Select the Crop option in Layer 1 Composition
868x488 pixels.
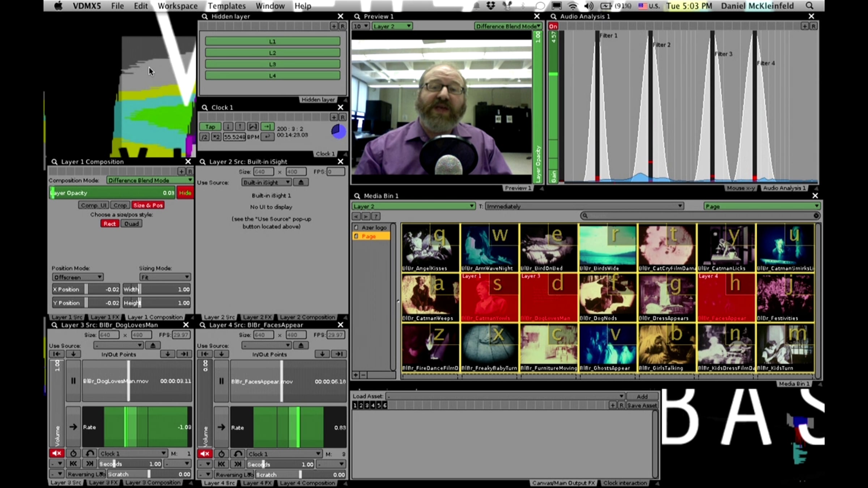pyautogui.click(x=120, y=205)
